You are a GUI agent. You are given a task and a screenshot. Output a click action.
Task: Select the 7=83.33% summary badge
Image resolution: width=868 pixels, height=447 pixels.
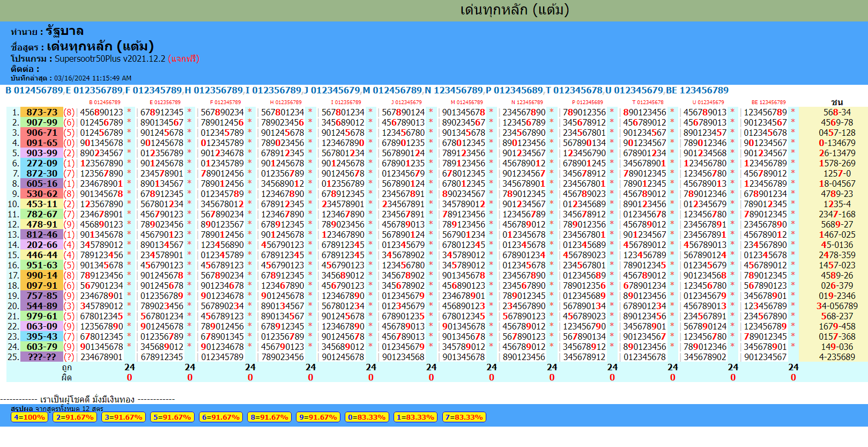(464, 417)
